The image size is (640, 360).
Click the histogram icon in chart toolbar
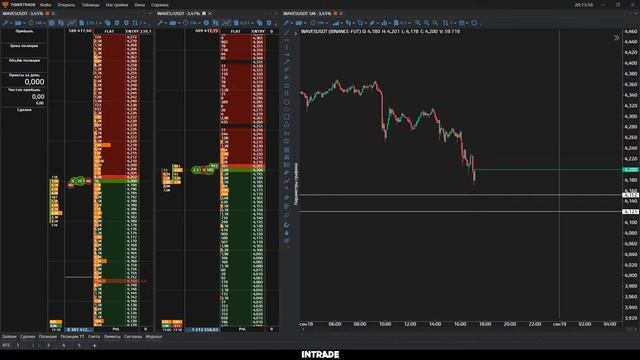click(x=336, y=23)
